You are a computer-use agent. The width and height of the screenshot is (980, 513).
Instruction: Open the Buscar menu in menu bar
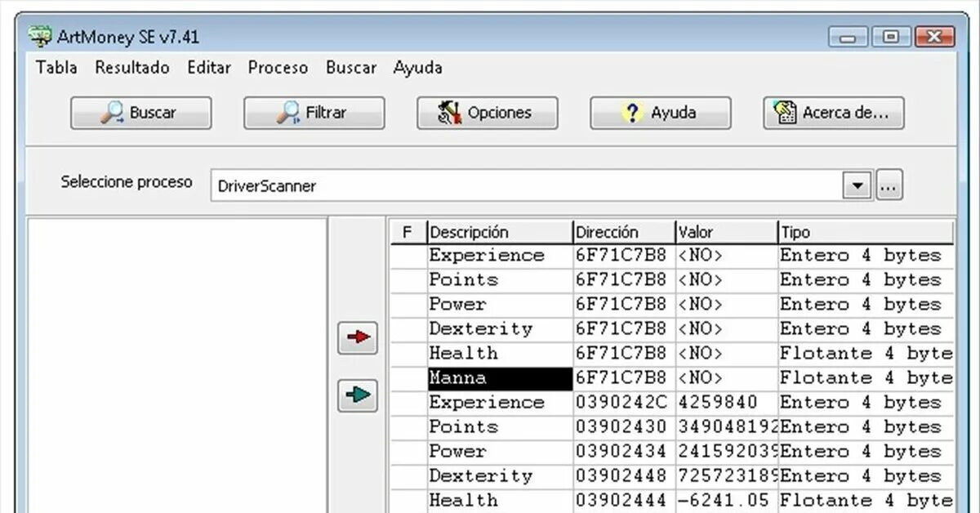pos(351,68)
